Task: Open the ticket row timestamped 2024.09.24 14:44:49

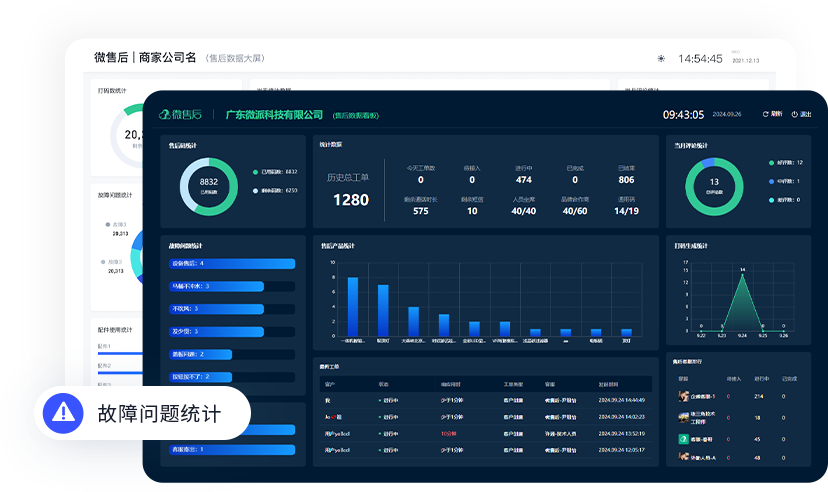Action: 486,401
